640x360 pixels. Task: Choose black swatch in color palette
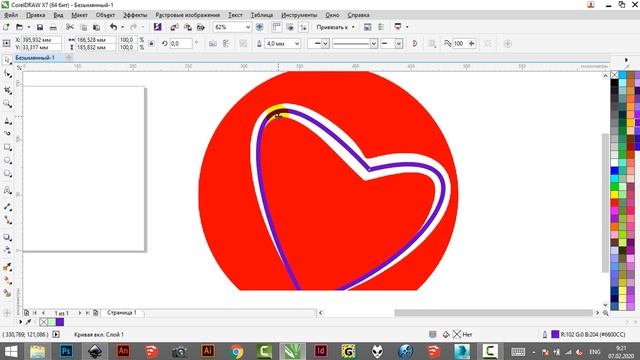coord(614,83)
